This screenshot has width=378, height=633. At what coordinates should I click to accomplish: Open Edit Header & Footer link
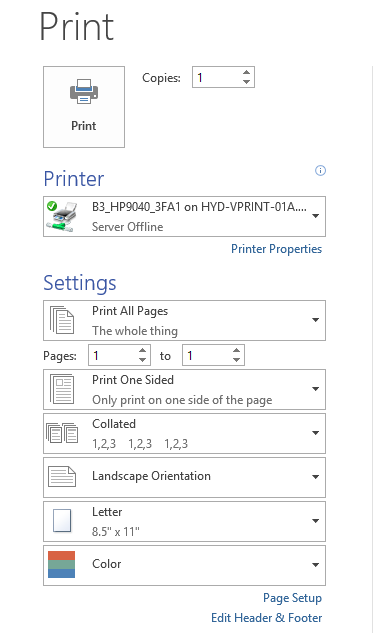(267, 618)
